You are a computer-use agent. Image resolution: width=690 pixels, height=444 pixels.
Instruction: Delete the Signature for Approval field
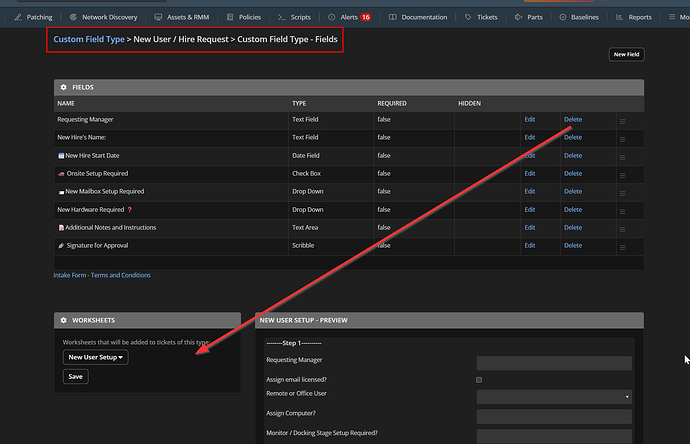(x=572, y=246)
